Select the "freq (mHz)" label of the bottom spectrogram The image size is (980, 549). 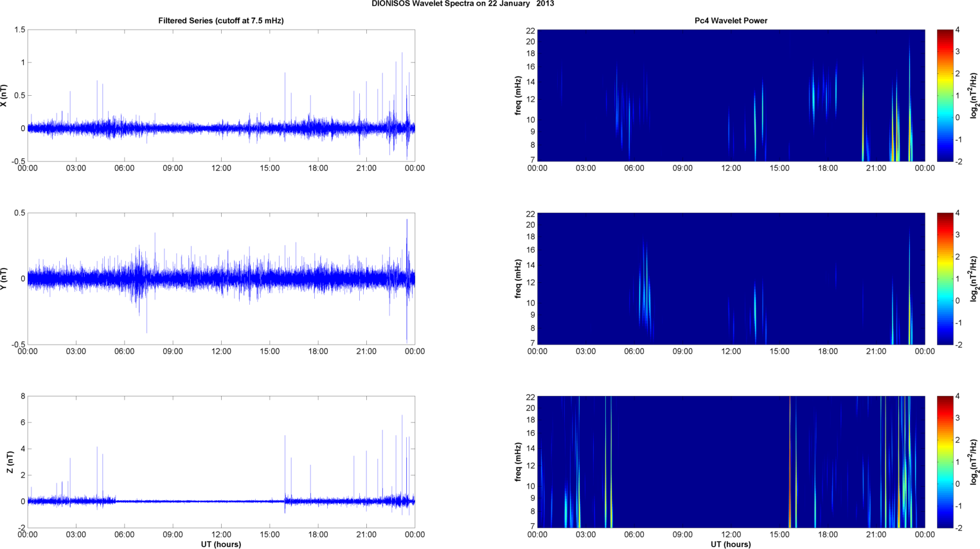click(x=518, y=462)
